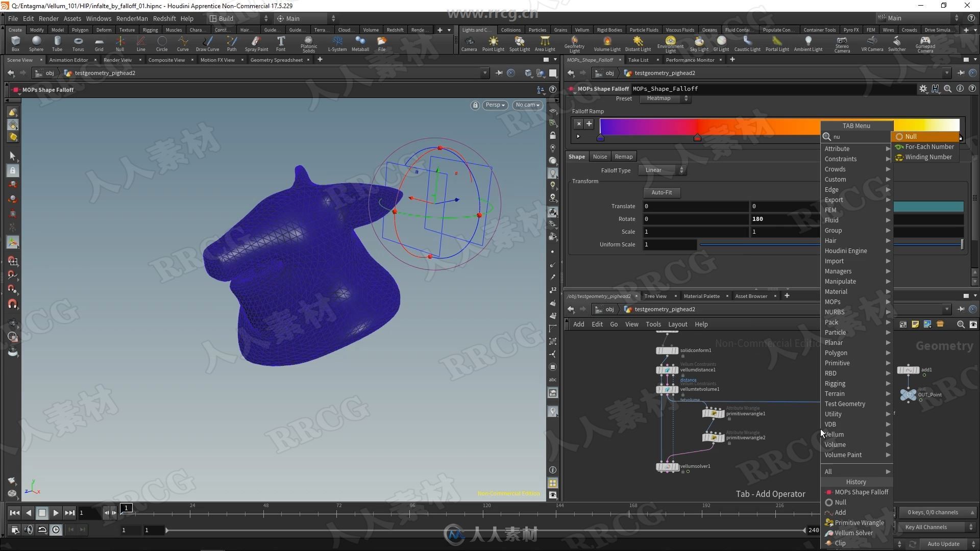Select the Gamepad Camera tool
The image size is (980, 551).
pyautogui.click(x=925, y=44)
